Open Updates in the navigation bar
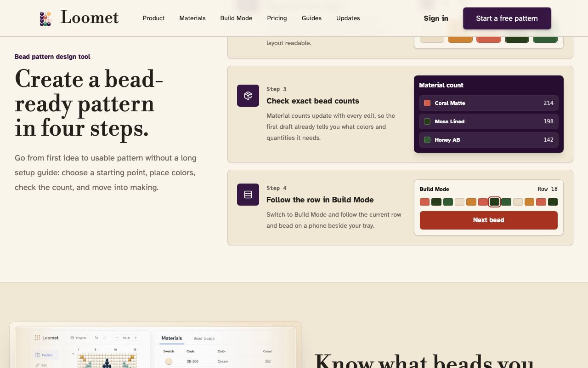This screenshot has width=588, height=368. (x=348, y=18)
